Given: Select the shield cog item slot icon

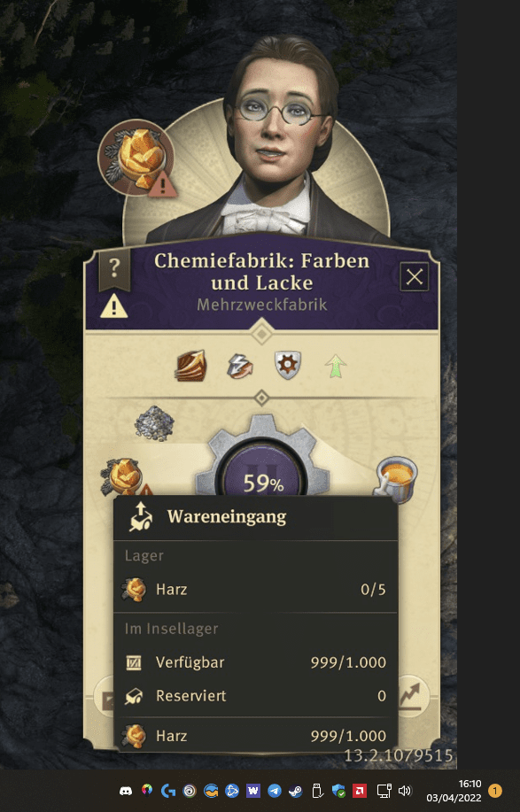Looking at the screenshot, I should click(x=288, y=366).
